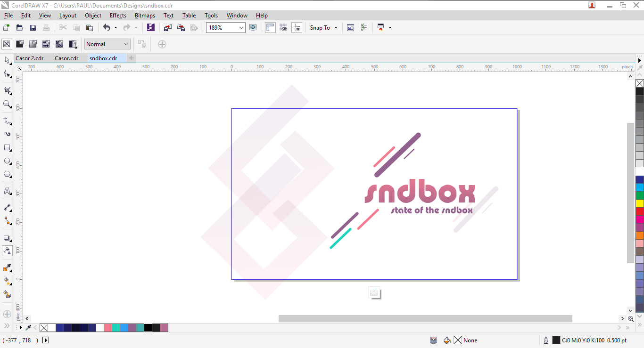This screenshot has height=348, width=644.
Task: Click the New document icon
Action: [x=6, y=28]
